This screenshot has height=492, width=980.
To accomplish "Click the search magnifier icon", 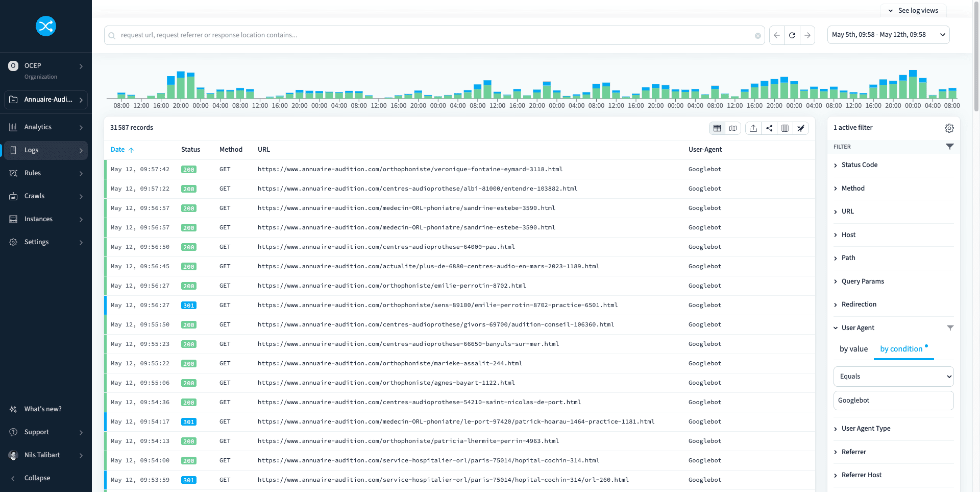I will (x=112, y=36).
